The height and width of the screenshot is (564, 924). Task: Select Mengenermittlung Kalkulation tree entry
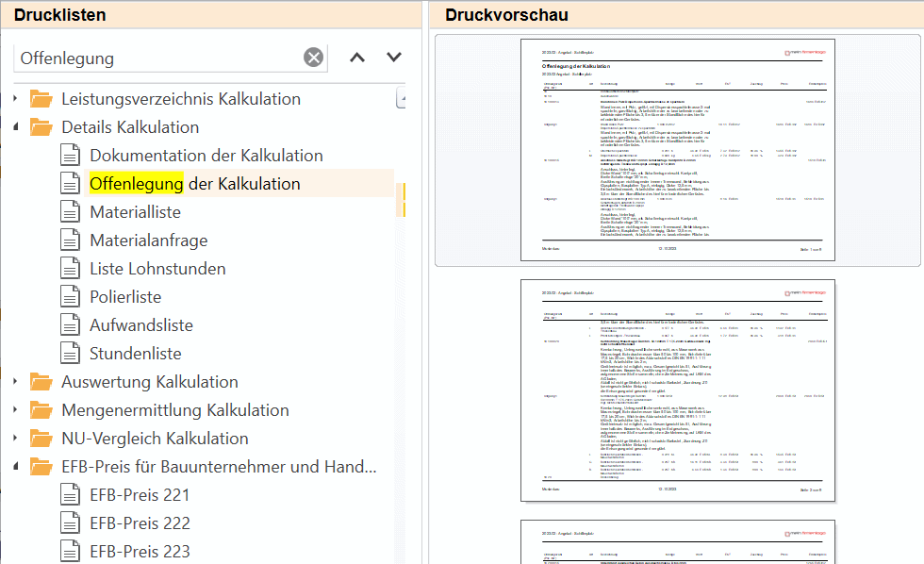click(175, 409)
